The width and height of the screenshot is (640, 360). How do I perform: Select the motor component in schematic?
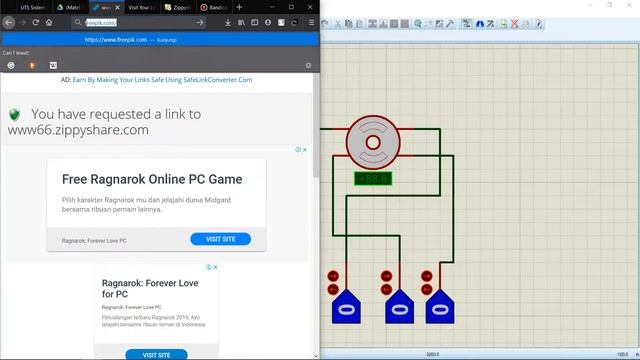coord(373,142)
